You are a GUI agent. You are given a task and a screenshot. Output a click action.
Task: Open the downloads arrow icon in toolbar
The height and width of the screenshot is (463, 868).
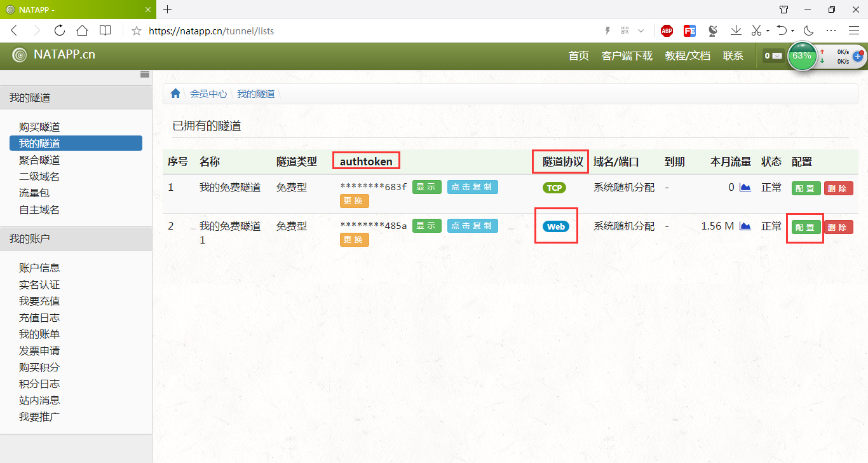tap(736, 31)
